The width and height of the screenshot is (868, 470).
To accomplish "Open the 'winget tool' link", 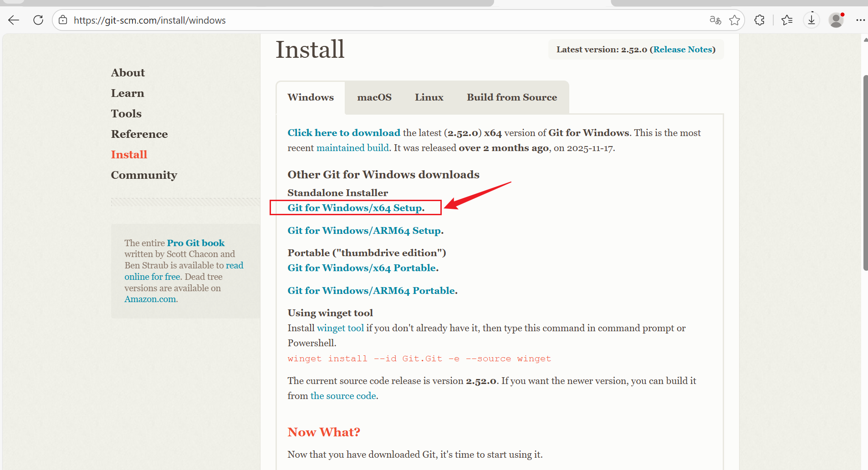I will pos(340,328).
